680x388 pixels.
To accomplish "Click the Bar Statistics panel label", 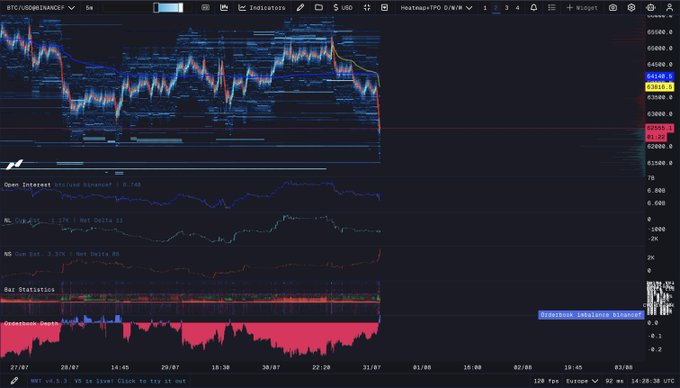I will tap(29, 289).
